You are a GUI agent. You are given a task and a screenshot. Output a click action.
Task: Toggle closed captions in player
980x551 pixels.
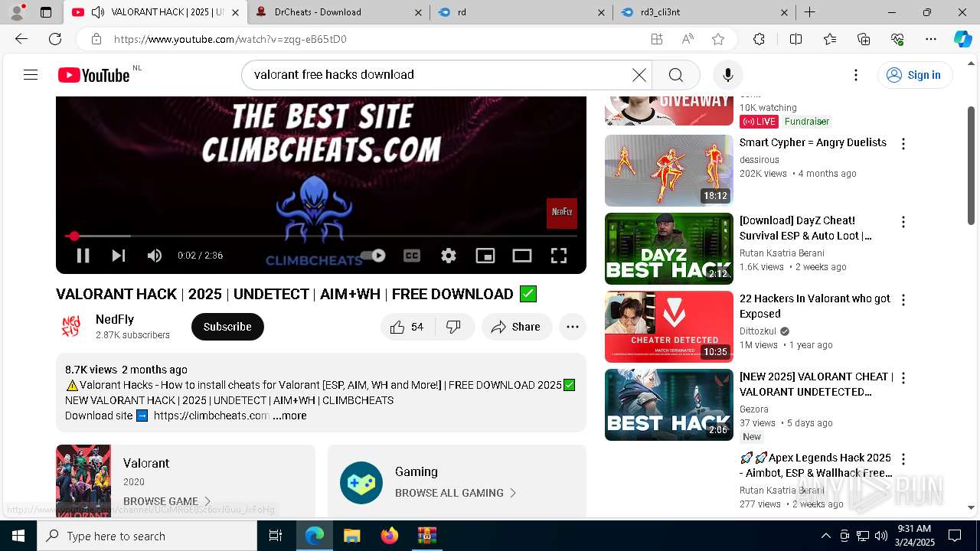tap(412, 256)
